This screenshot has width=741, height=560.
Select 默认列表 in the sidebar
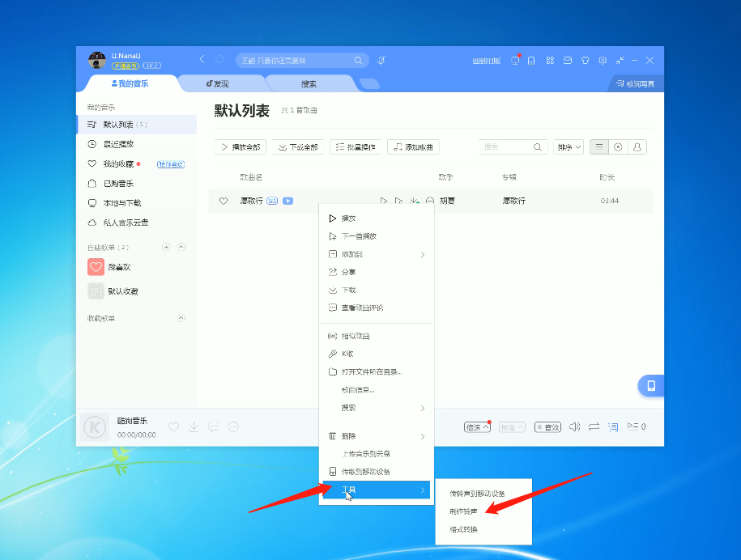point(137,125)
